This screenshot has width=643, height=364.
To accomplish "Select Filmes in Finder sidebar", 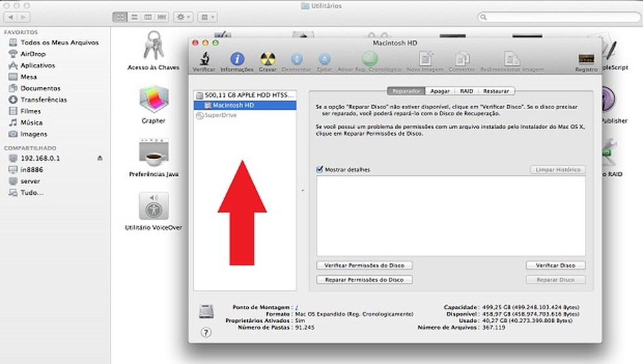I will 30,111.
